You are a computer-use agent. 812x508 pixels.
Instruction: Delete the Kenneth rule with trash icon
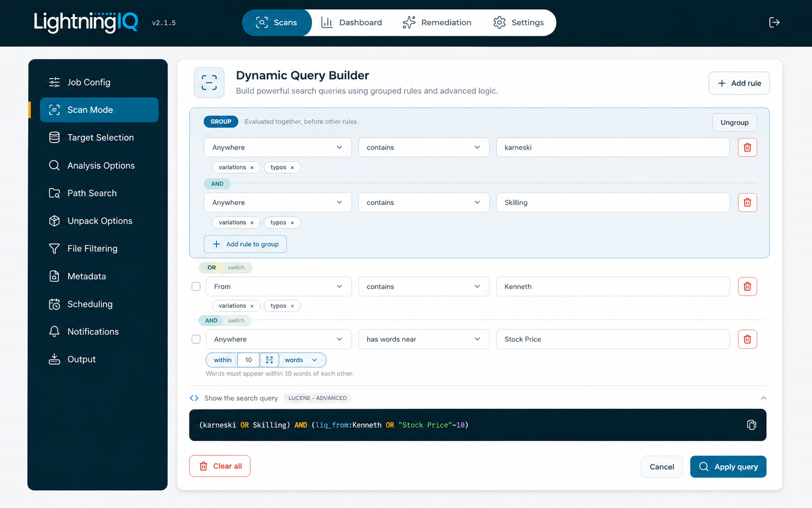pos(747,287)
